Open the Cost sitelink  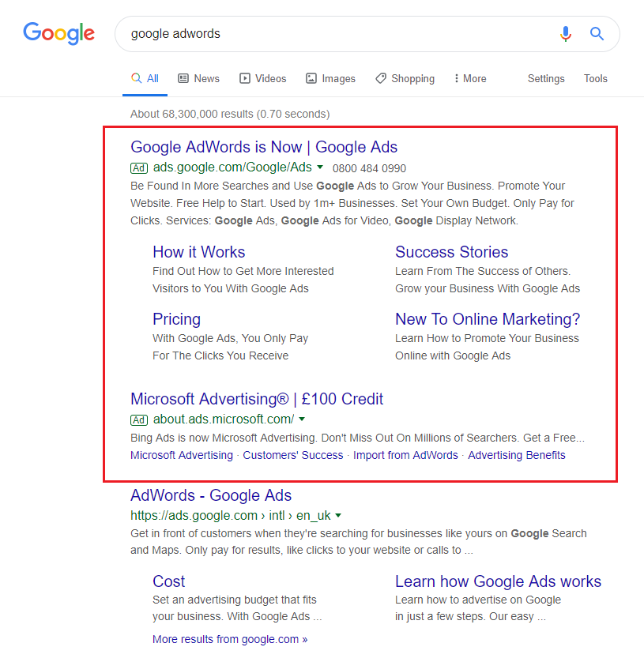pos(169,581)
